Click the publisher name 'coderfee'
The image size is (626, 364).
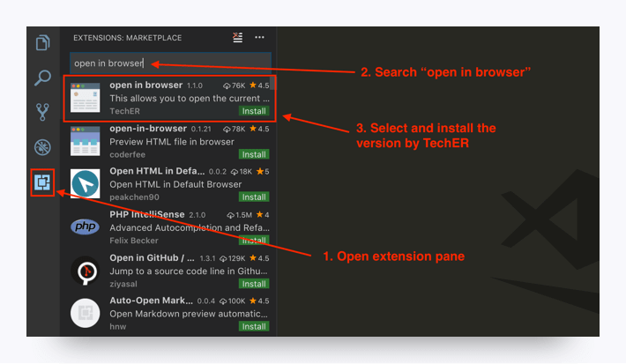[x=127, y=154]
